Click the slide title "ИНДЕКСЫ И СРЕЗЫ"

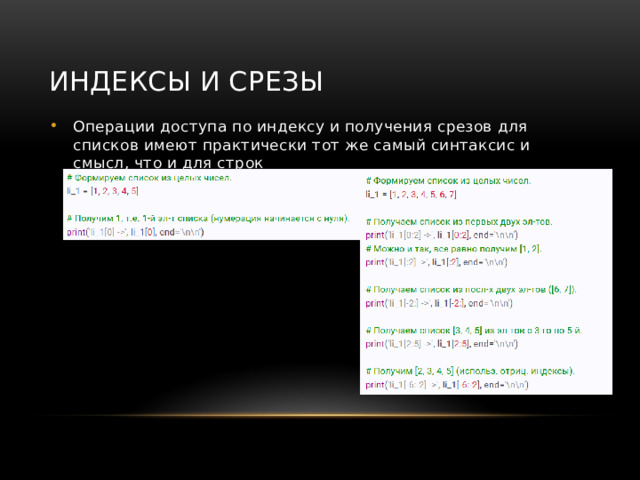186,81
